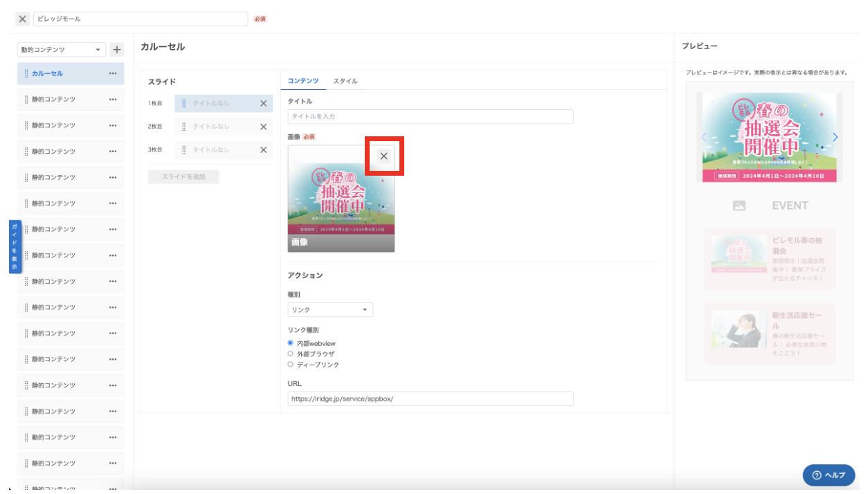Select the 3枚目 slide row
The height and width of the screenshot is (494, 868).
[x=224, y=149]
